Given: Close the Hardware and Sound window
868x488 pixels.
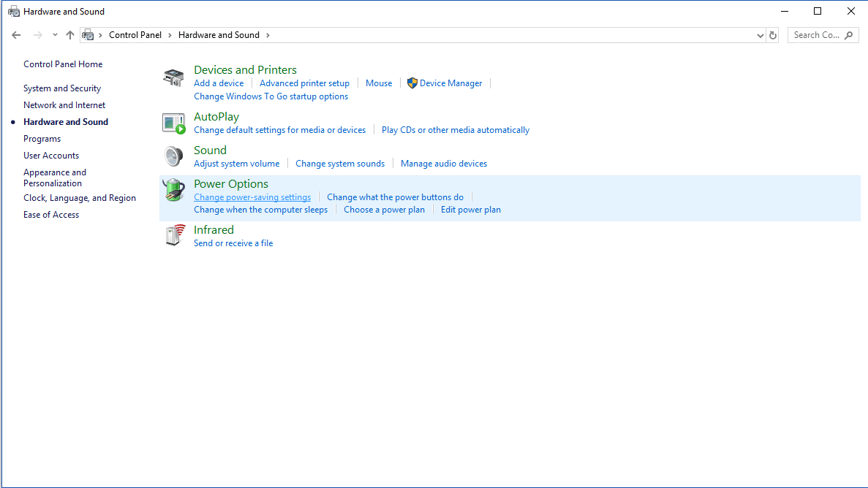Looking at the screenshot, I should point(851,11).
